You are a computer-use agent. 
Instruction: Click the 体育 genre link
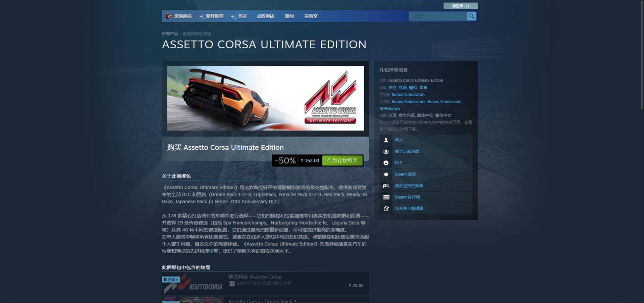423,88
